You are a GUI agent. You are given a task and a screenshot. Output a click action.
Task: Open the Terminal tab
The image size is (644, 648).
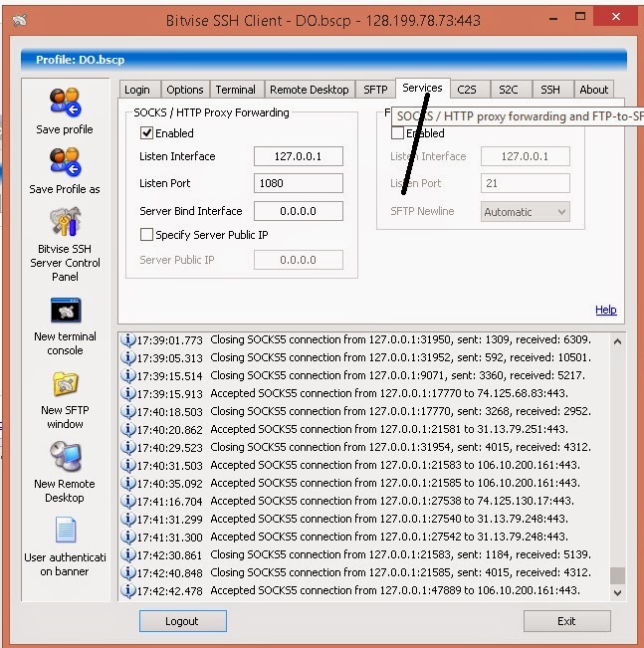236,90
